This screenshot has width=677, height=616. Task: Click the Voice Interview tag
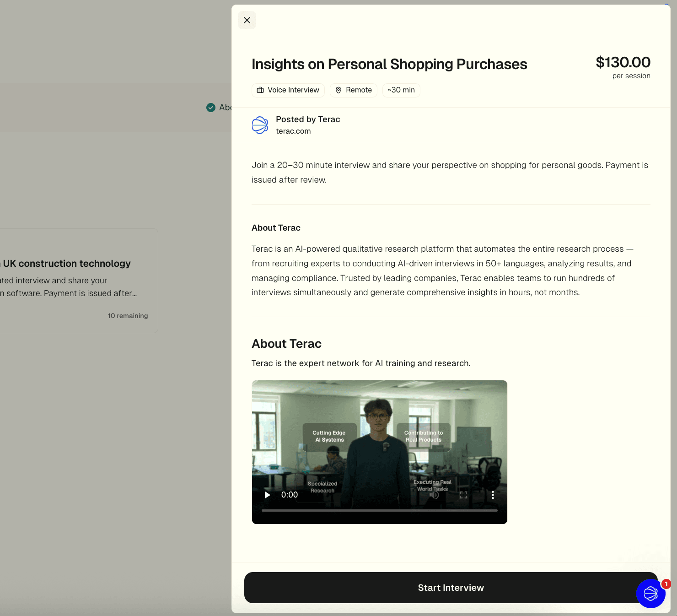tap(288, 90)
